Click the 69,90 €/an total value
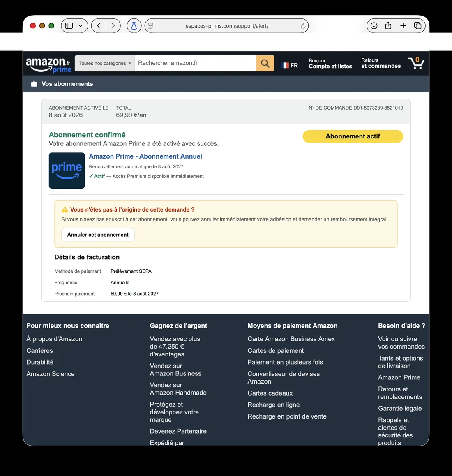The image size is (452, 476). 131,115
